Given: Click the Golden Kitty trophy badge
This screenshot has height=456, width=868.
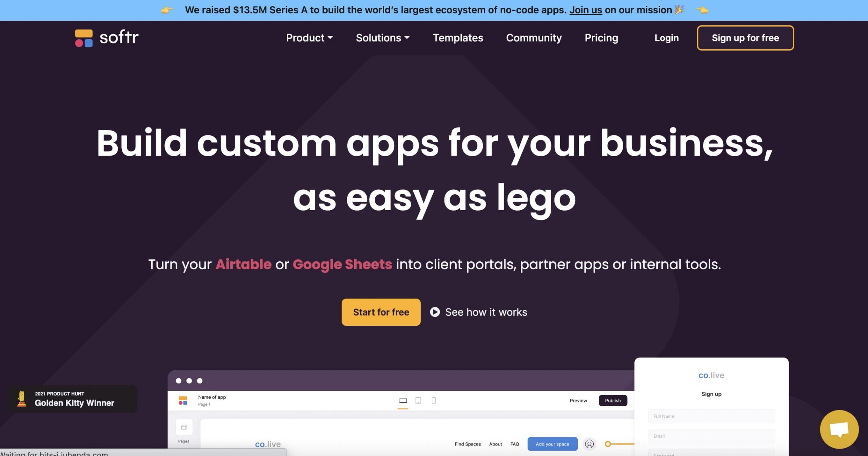Looking at the screenshot, I should [73, 399].
